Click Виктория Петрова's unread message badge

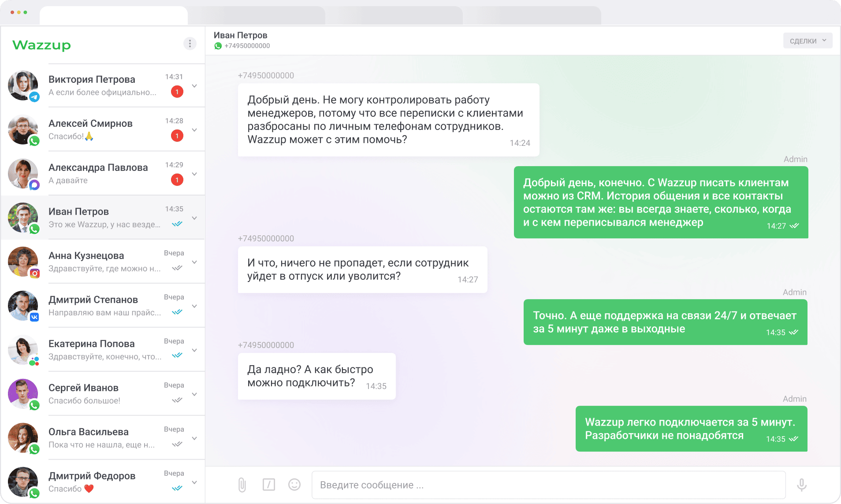177,92
